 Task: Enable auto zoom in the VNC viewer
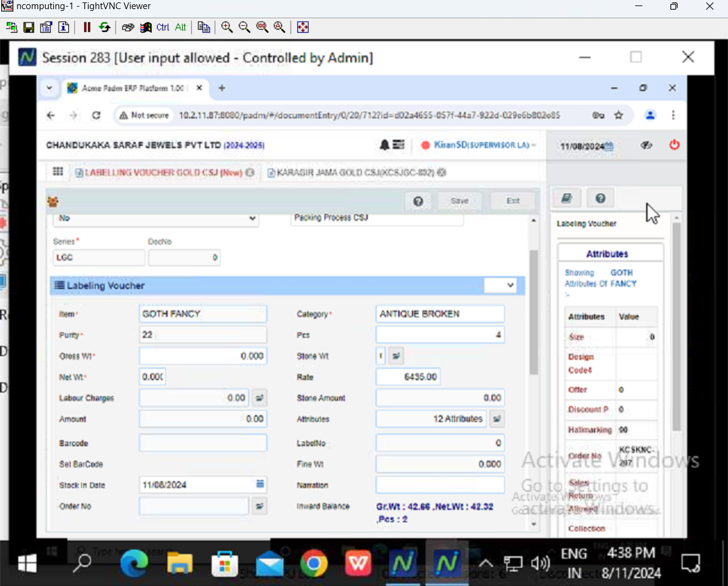(x=279, y=27)
